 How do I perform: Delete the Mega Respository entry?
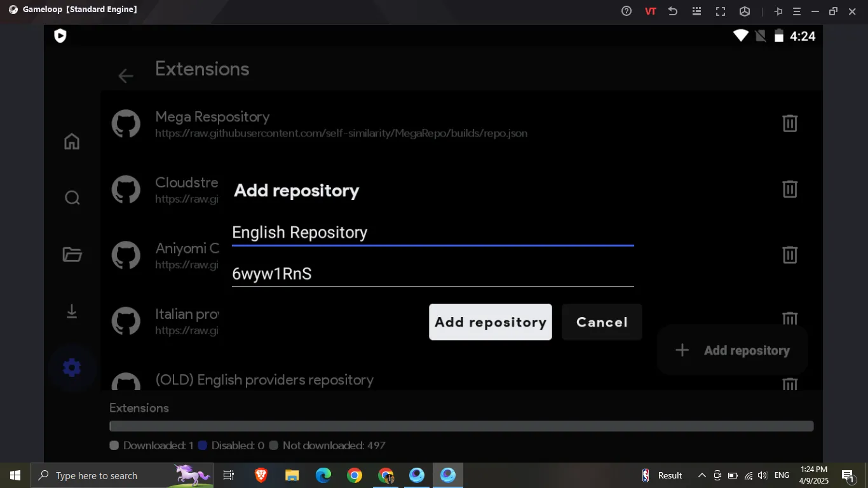(789, 123)
